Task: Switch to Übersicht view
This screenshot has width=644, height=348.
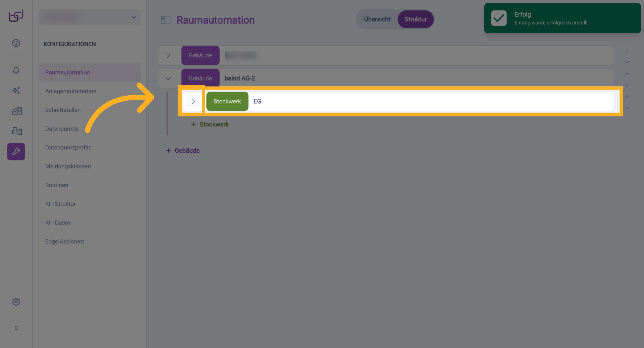Action: tap(377, 19)
